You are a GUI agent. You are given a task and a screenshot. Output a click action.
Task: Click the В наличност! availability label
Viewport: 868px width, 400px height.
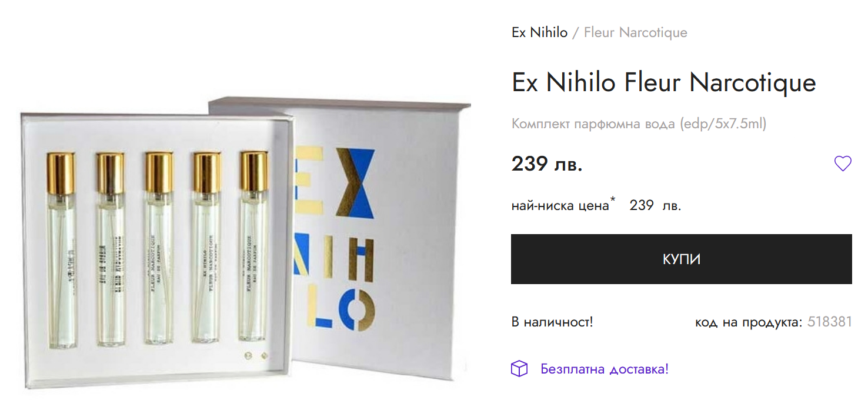pos(552,322)
